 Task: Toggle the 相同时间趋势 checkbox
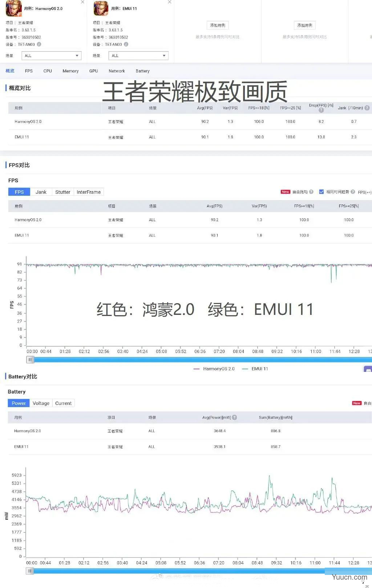322,192
